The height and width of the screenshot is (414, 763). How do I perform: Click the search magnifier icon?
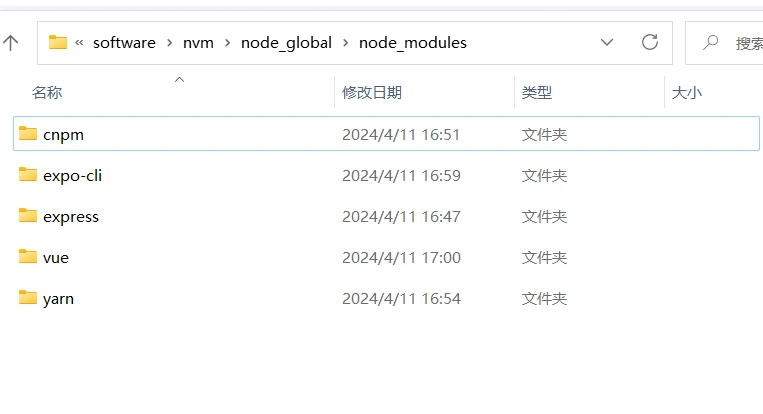pos(711,42)
